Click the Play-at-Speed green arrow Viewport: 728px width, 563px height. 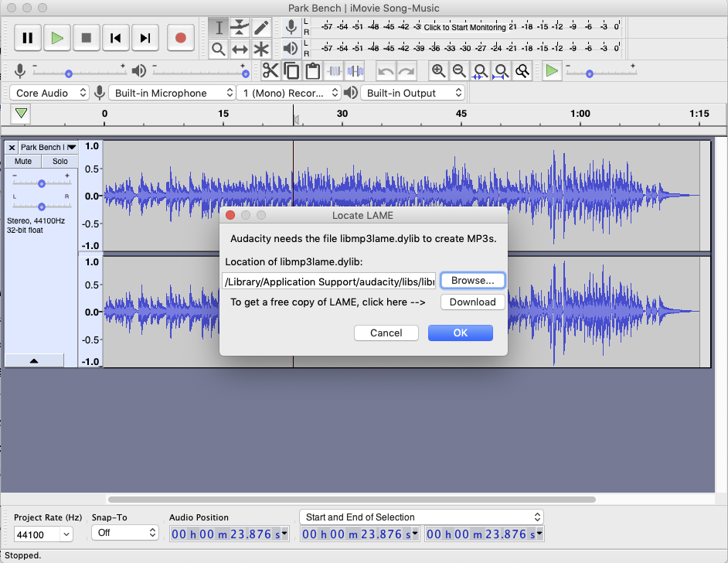tap(552, 71)
